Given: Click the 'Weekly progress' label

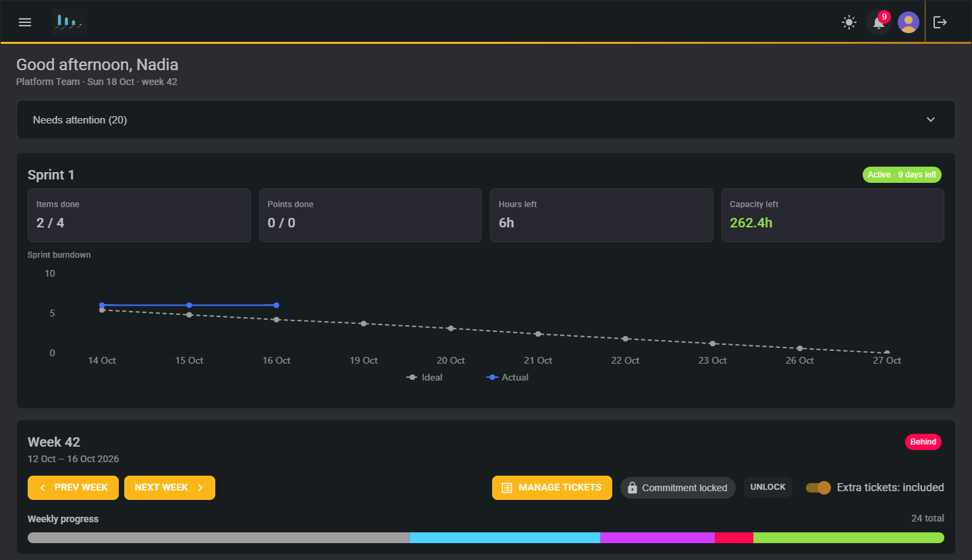Looking at the screenshot, I should 63,519.
